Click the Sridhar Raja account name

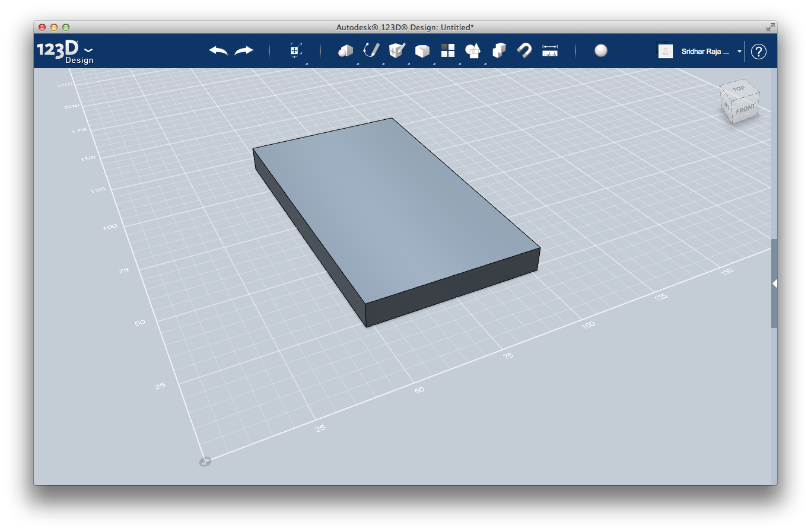pos(705,52)
